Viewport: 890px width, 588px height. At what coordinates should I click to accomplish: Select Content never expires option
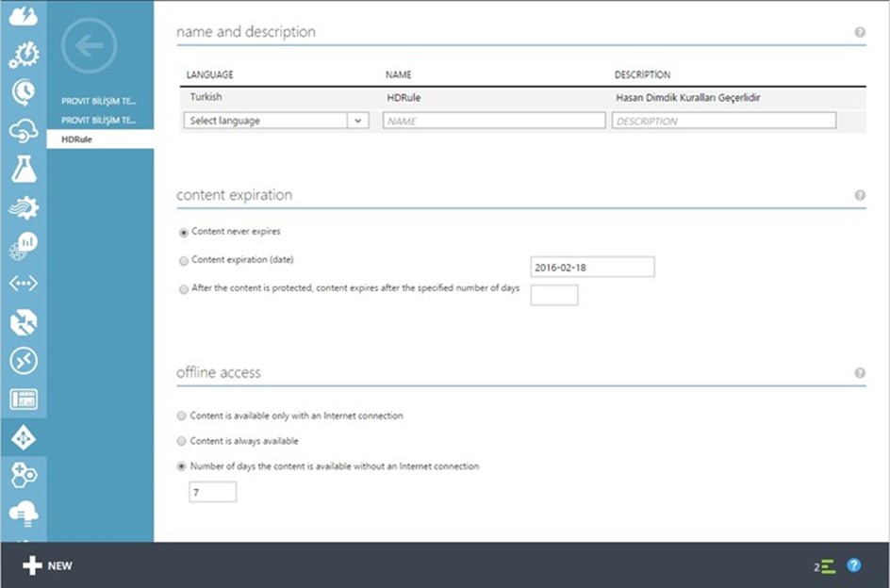click(183, 233)
